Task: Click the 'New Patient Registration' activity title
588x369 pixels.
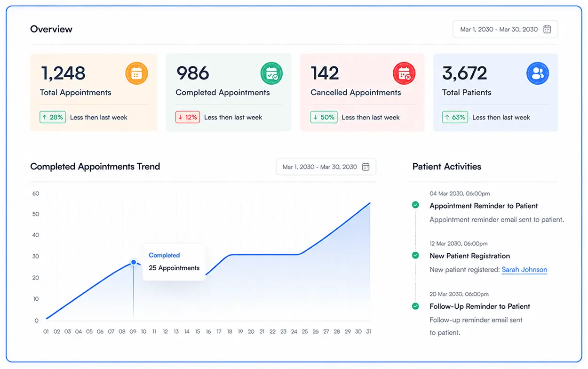Action: (470, 256)
